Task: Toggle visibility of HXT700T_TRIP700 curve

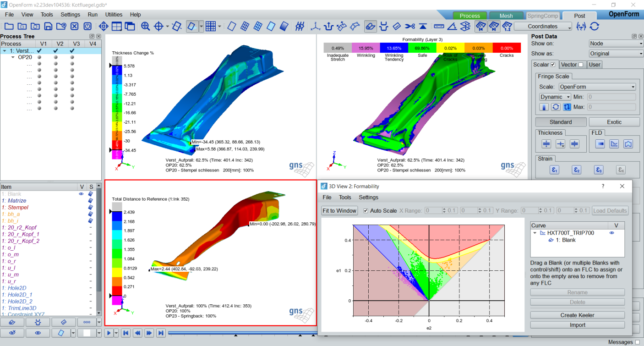Action: click(x=611, y=233)
